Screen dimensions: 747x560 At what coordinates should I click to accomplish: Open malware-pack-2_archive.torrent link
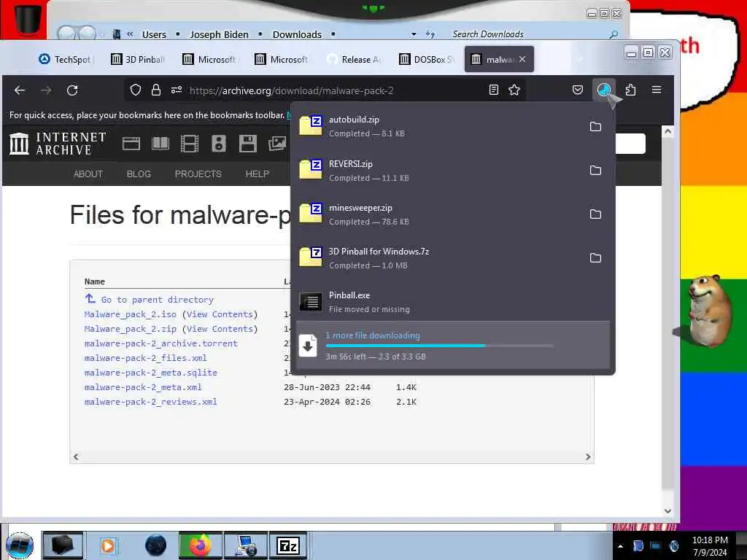160,343
